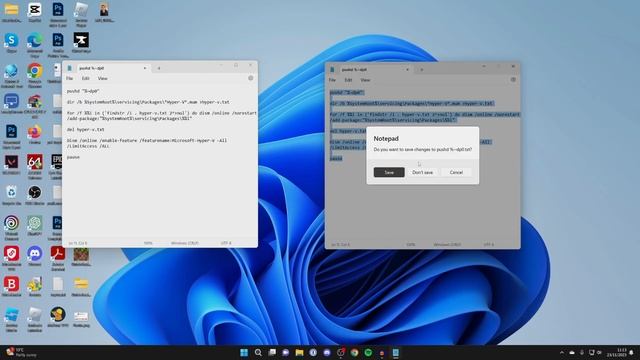The image size is (640, 360).
Task: Open taskbar Search
Action: click(258, 353)
